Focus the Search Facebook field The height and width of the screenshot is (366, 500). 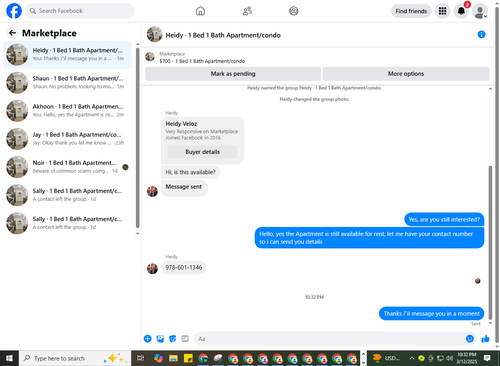click(80, 11)
